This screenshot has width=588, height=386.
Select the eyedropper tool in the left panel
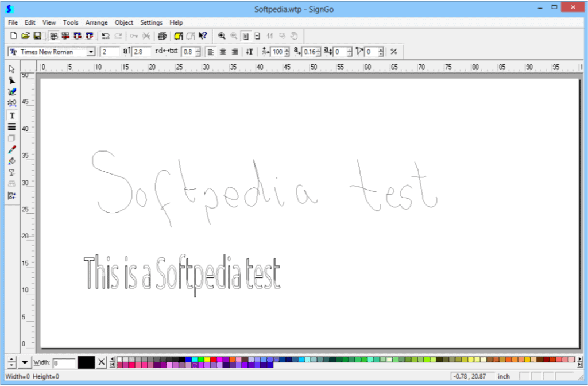pos(11,149)
